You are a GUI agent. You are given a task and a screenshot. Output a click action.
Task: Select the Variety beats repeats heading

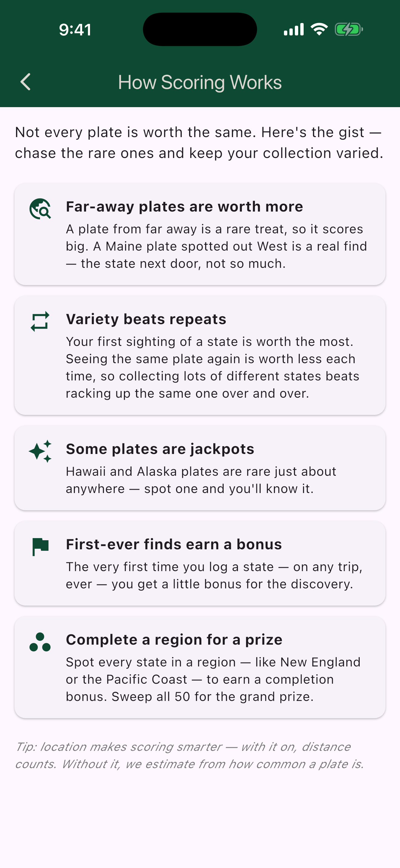[146, 319]
